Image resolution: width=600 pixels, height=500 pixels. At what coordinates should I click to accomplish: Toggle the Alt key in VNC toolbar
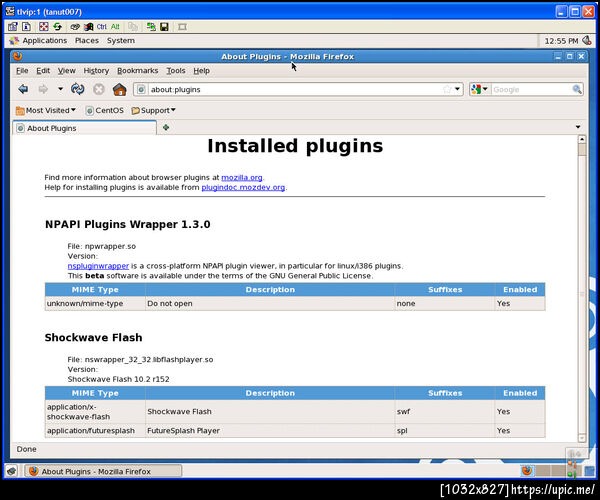pos(115,27)
